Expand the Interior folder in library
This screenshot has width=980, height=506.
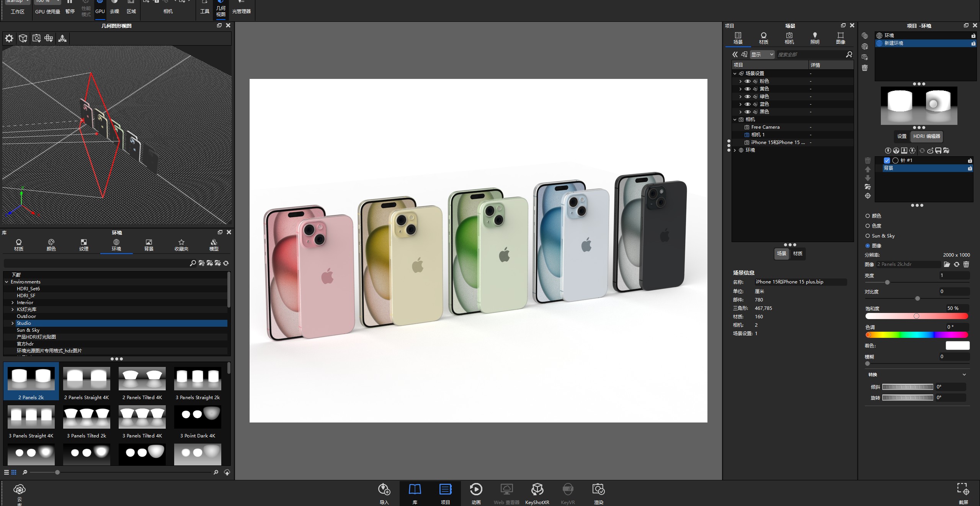click(x=12, y=303)
